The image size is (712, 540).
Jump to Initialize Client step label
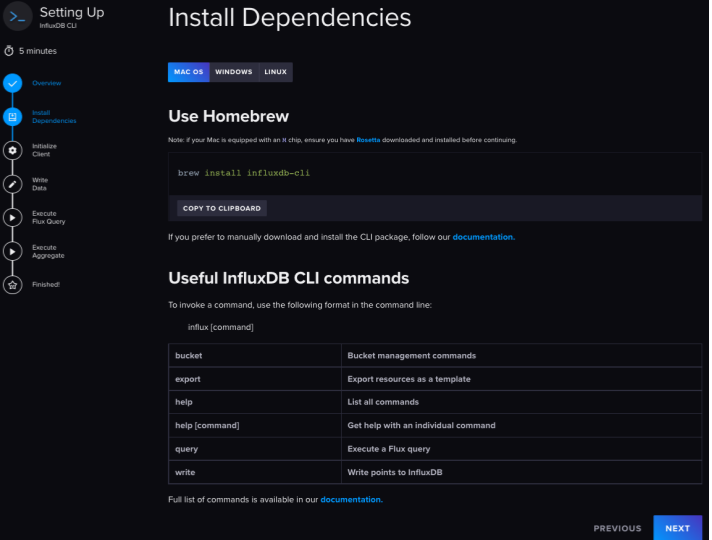[x=44, y=150]
